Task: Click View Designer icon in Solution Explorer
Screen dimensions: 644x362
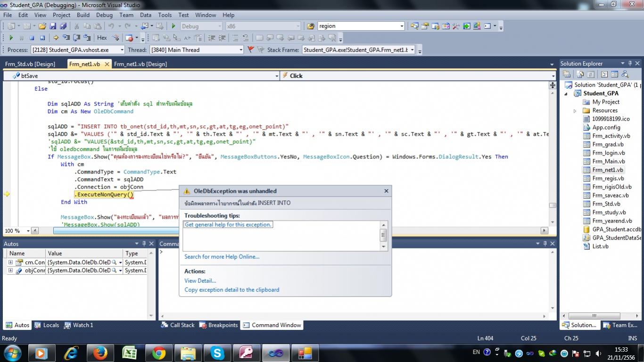Action: pos(614,74)
